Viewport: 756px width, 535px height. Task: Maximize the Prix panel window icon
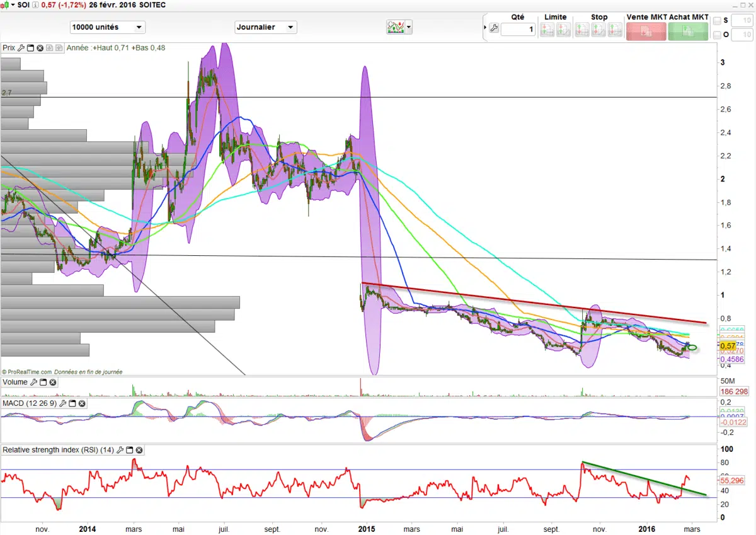pyautogui.click(x=30, y=48)
